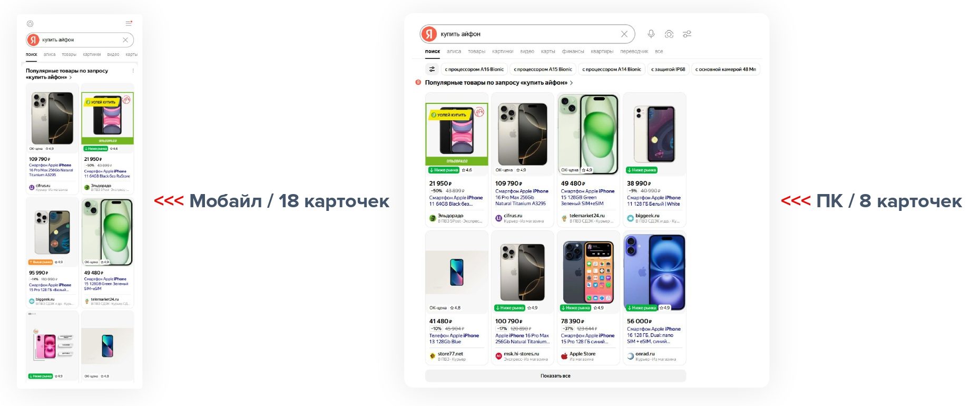
Task: Open search settings sliders icon
Action: click(687, 34)
